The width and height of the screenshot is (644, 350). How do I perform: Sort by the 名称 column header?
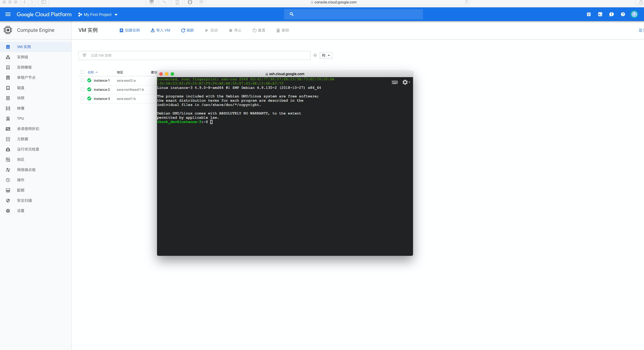tap(92, 72)
